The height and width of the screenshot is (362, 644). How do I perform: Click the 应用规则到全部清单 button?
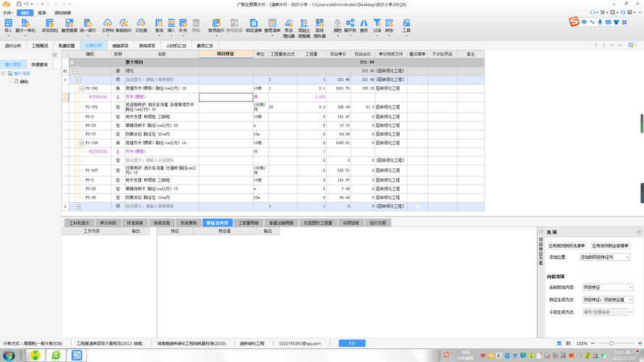coord(610,245)
